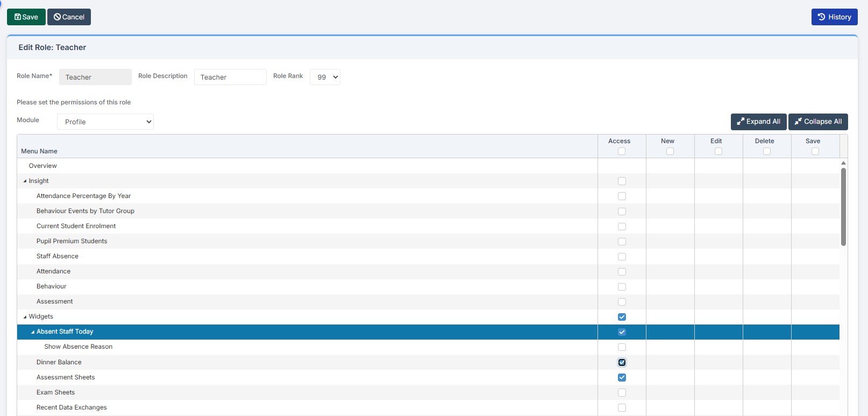Tick Access checkbox for Staff Absence
Viewport: 868px width, 416px height.
[x=622, y=257]
